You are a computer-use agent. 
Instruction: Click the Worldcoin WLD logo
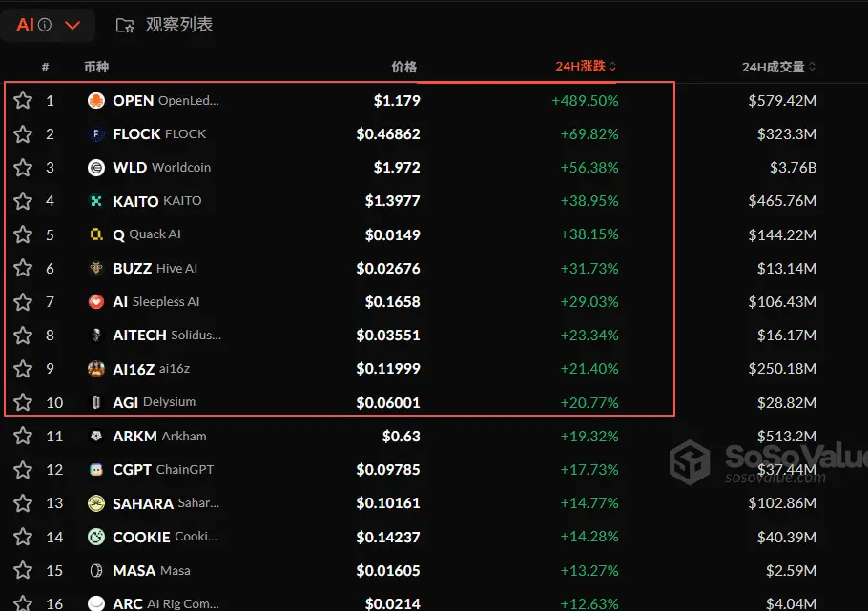pyautogui.click(x=96, y=167)
